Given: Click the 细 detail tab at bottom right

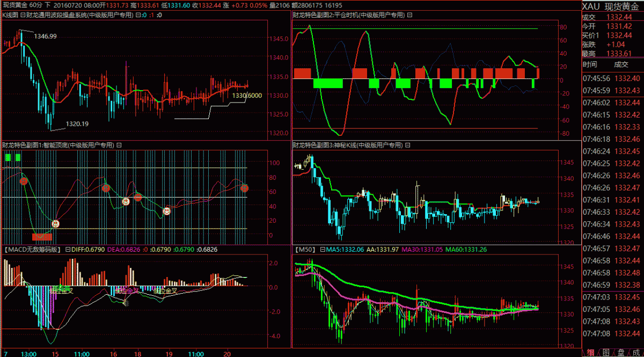Looking at the screenshot, I should click(x=590, y=352).
